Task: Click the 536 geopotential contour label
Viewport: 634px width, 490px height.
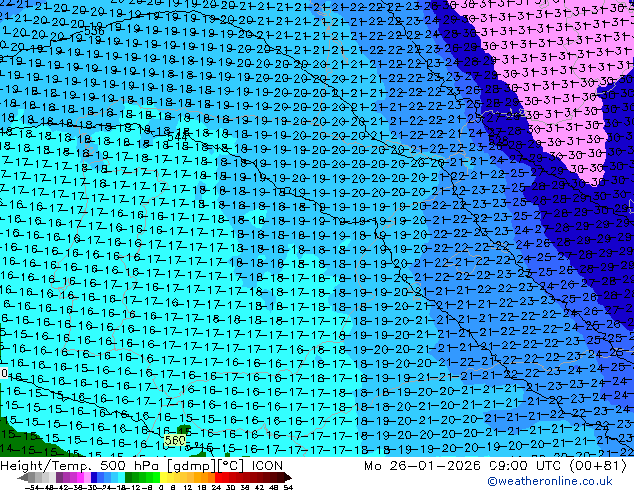Action: click(94, 31)
